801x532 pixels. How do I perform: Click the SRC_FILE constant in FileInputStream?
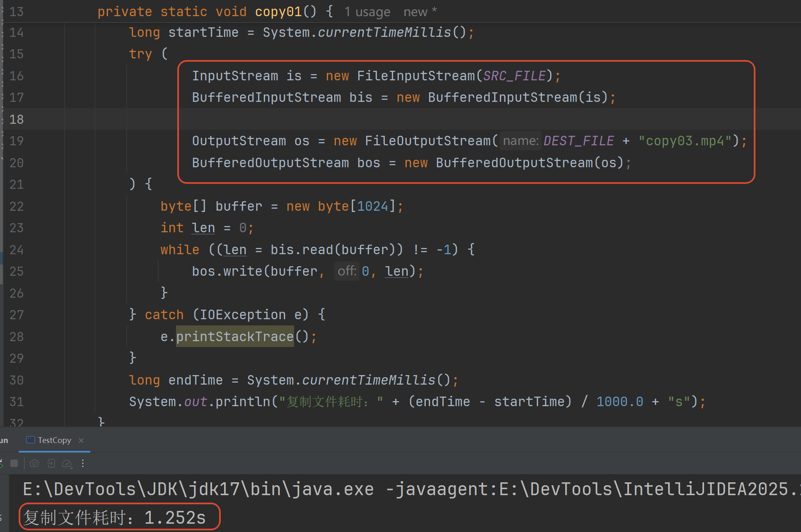coord(514,76)
